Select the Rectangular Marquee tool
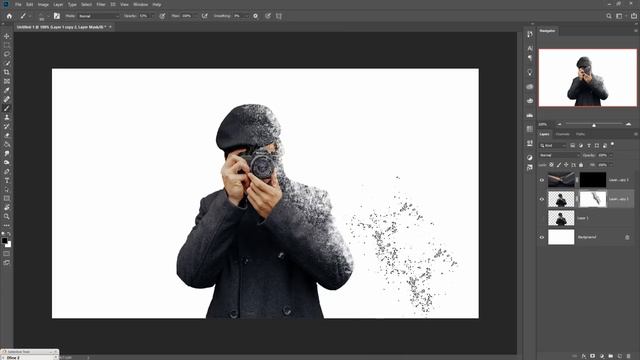640x360 pixels. tap(7, 45)
